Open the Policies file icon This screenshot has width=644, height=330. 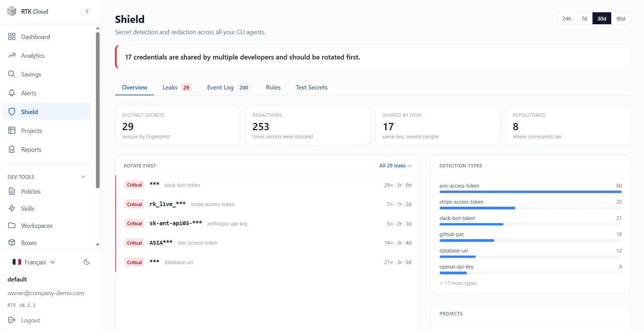[12, 191]
